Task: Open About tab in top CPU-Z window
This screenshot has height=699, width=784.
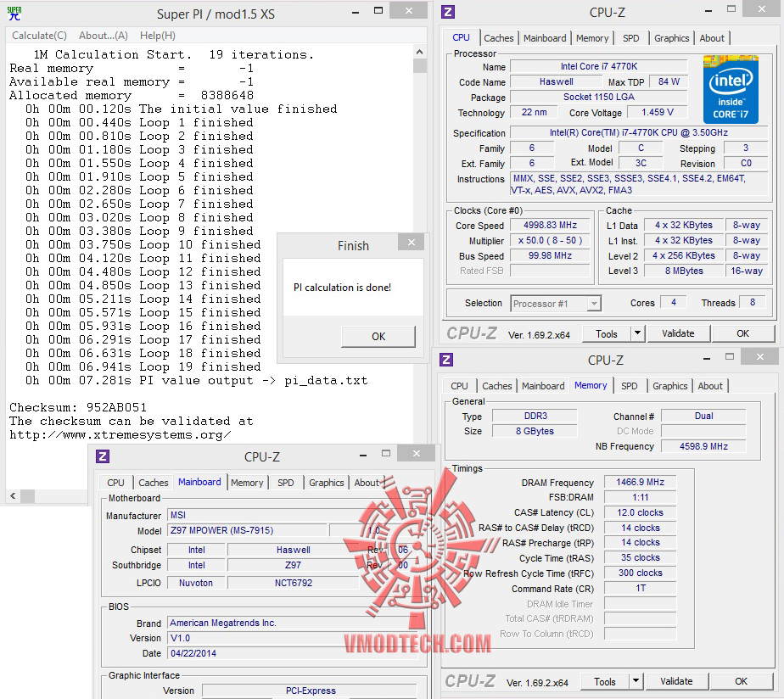Action: [712, 38]
